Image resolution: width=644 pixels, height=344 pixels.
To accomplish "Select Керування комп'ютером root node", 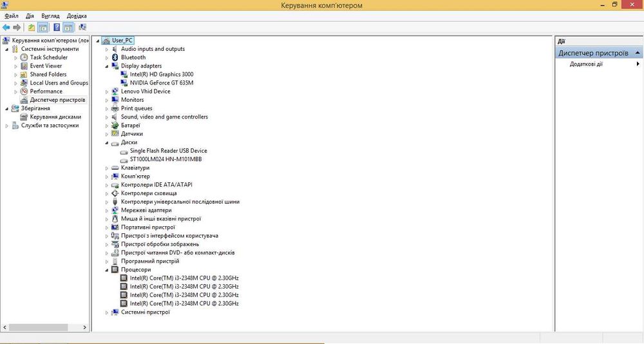I will point(50,41).
